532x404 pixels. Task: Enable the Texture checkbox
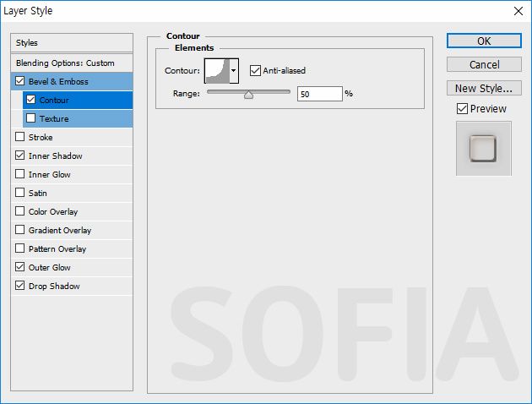pyautogui.click(x=31, y=118)
